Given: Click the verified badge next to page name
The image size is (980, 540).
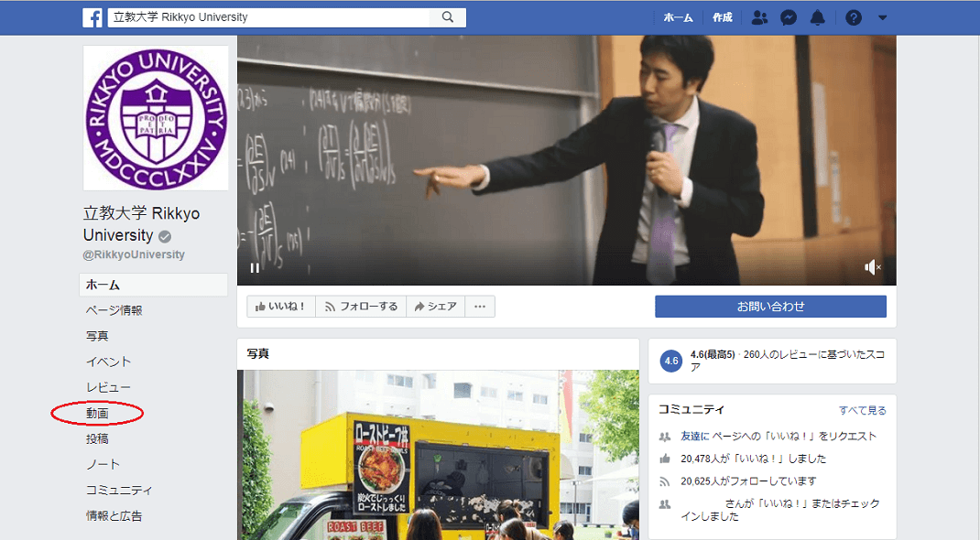Looking at the screenshot, I should click(165, 237).
